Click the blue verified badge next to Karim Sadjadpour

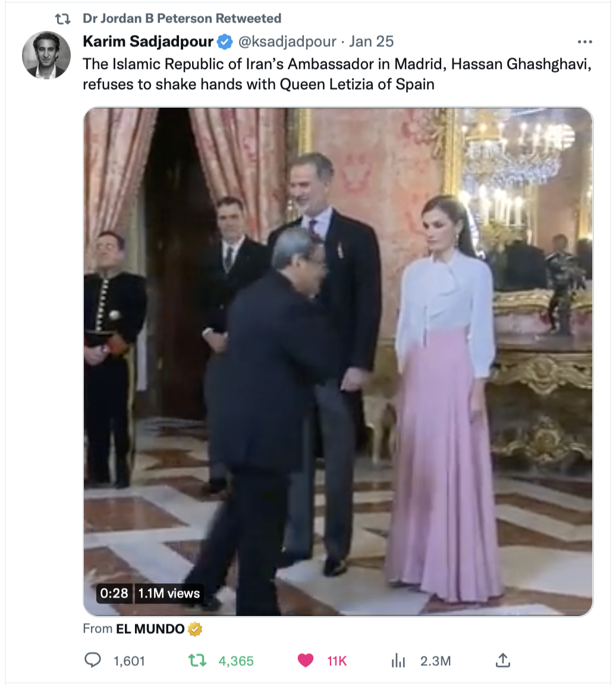pyautogui.click(x=225, y=42)
